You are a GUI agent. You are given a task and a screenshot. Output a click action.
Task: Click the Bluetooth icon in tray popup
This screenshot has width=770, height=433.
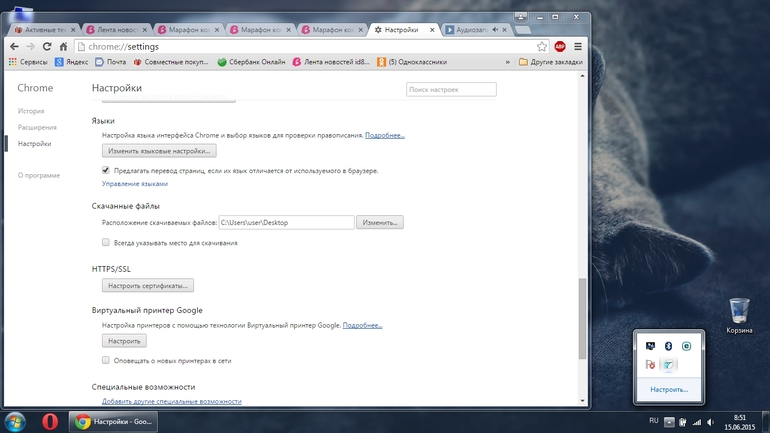[668, 346]
